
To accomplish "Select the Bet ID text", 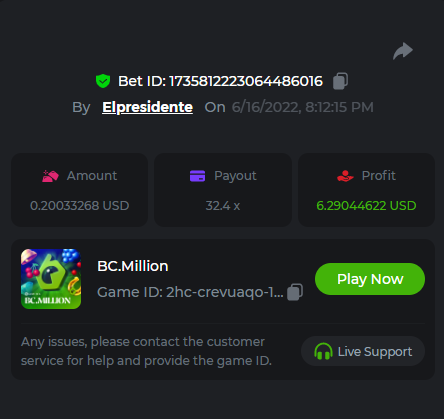I will tap(220, 81).
